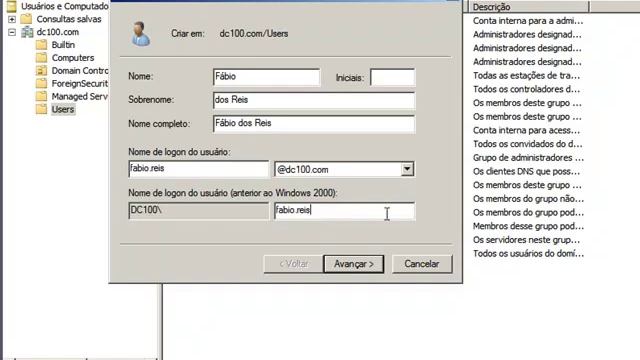
Task: Select Builtin container in the tree
Action: (x=63, y=45)
